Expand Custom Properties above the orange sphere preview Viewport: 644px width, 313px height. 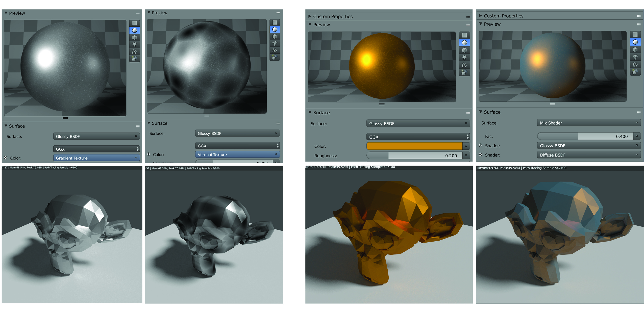pos(310,16)
